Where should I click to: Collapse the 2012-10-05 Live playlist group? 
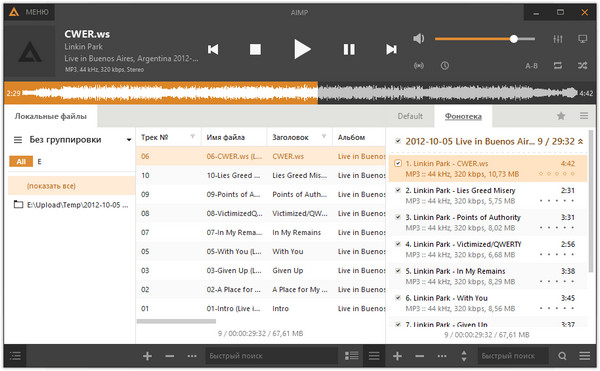pos(580,142)
